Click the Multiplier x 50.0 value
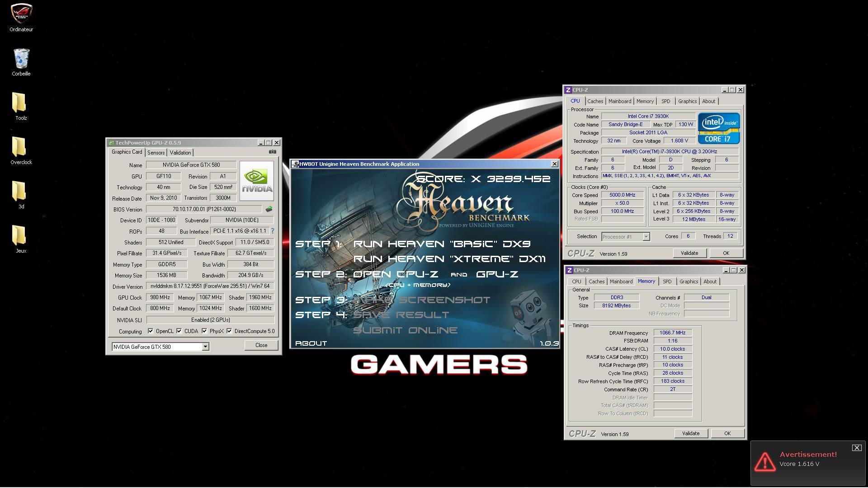Screen dimensions: 868x488 click(623, 203)
